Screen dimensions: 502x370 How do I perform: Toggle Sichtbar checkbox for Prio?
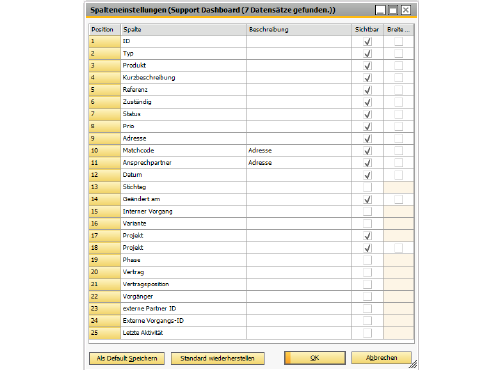[x=367, y=126]
